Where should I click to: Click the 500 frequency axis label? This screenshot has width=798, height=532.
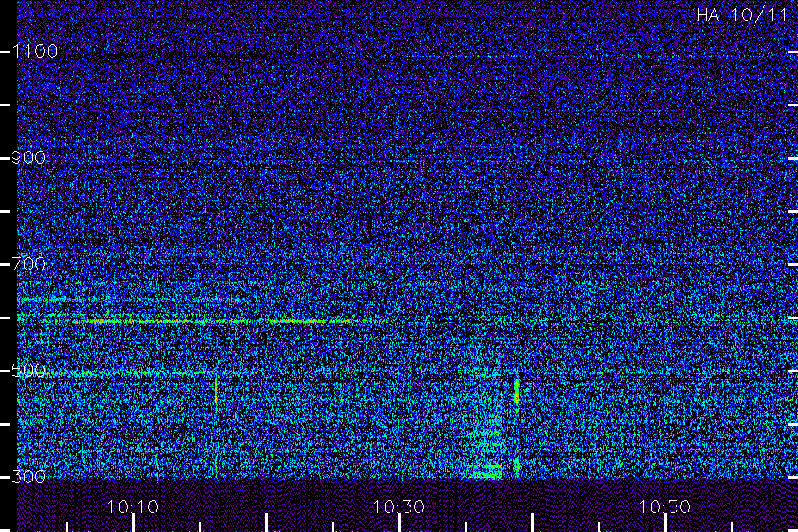[28, 370]
